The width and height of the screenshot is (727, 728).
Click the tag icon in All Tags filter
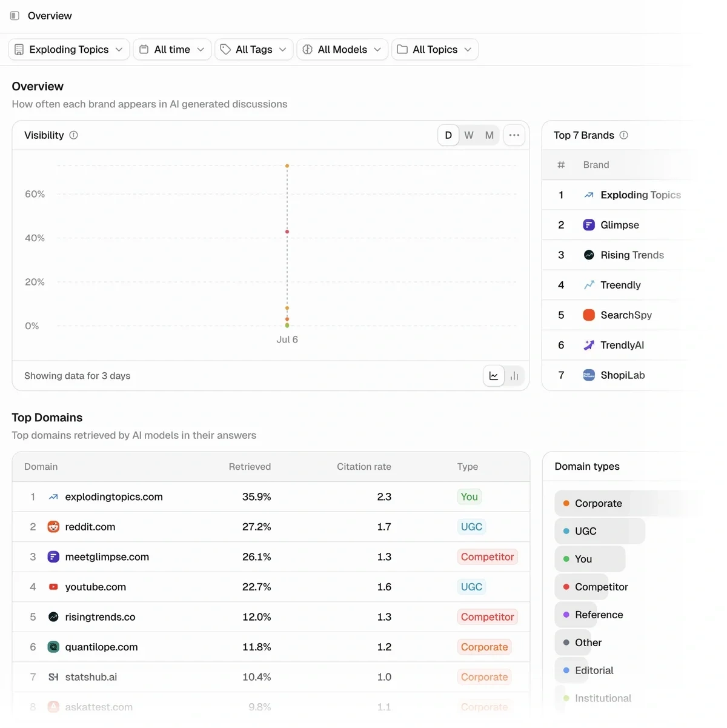[x=225, y=50]
